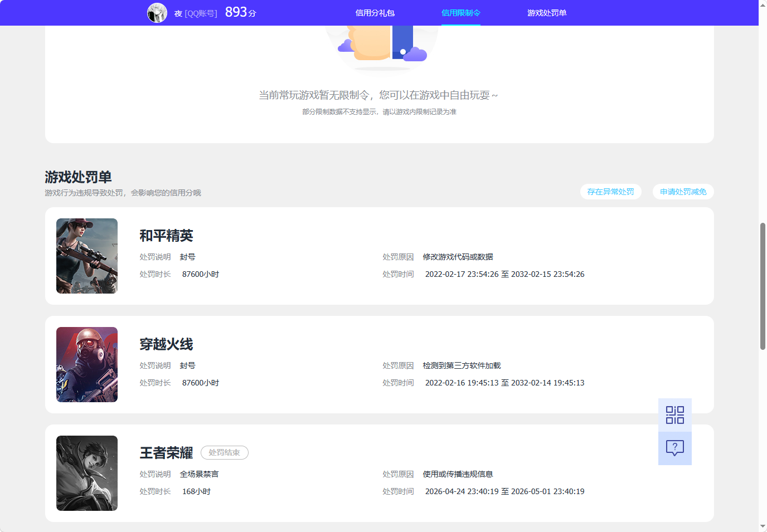The width and height of the screenshot is (767, 532).
Task: Click the 穿越火线 title
Action: (x=166, y=344)
